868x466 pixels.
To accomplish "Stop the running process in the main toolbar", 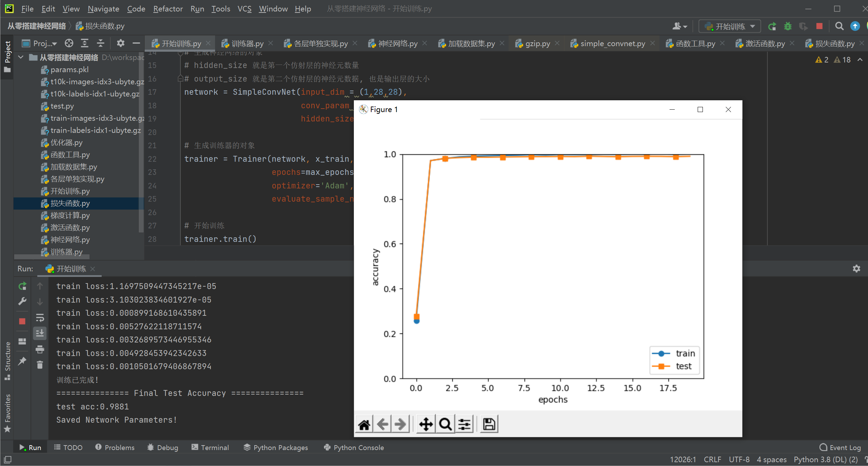I will pos(819,26).
